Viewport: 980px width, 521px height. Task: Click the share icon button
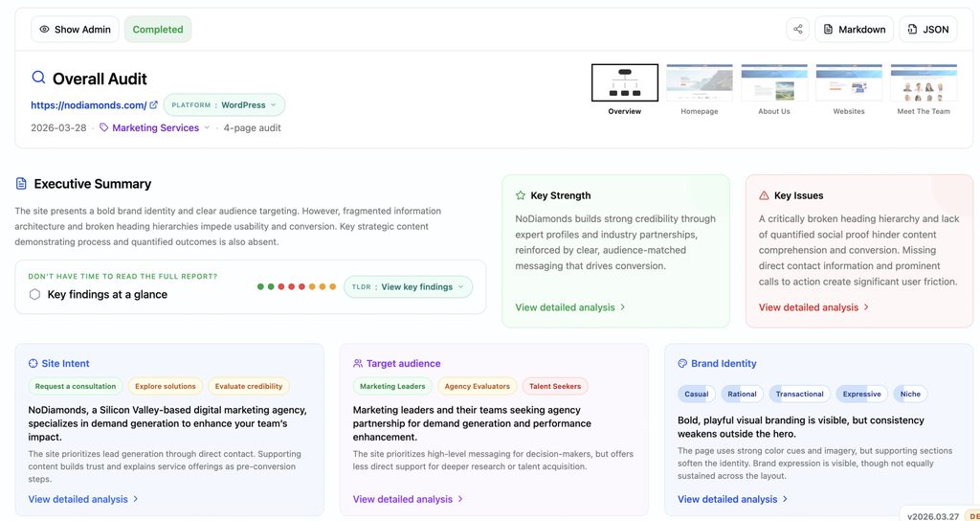tap(798, 30)
